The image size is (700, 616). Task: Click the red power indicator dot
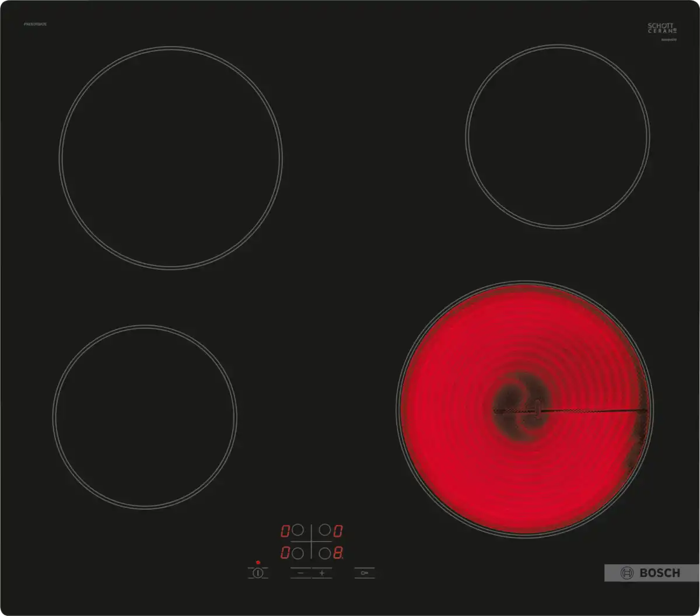point(258,562)
